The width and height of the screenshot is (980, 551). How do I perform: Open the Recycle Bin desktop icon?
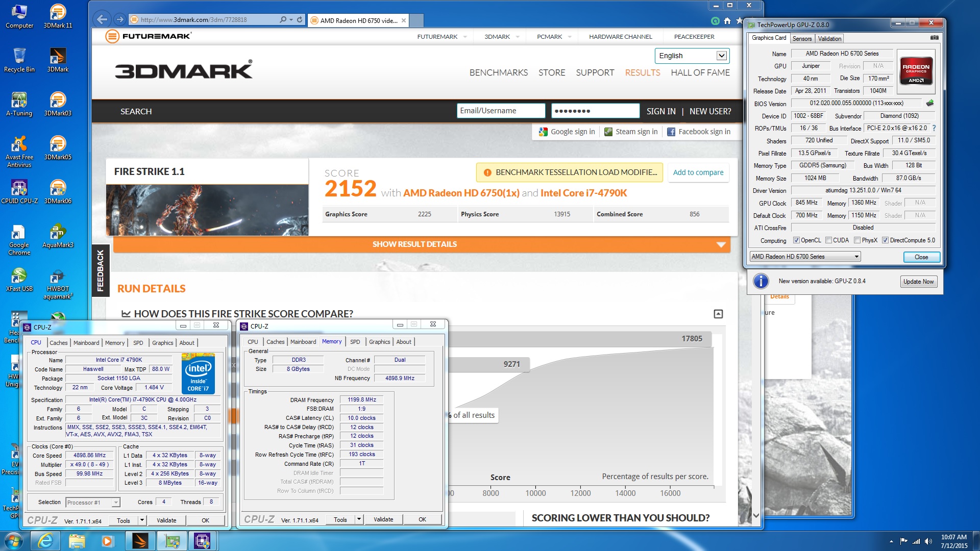tap(19, 60)
